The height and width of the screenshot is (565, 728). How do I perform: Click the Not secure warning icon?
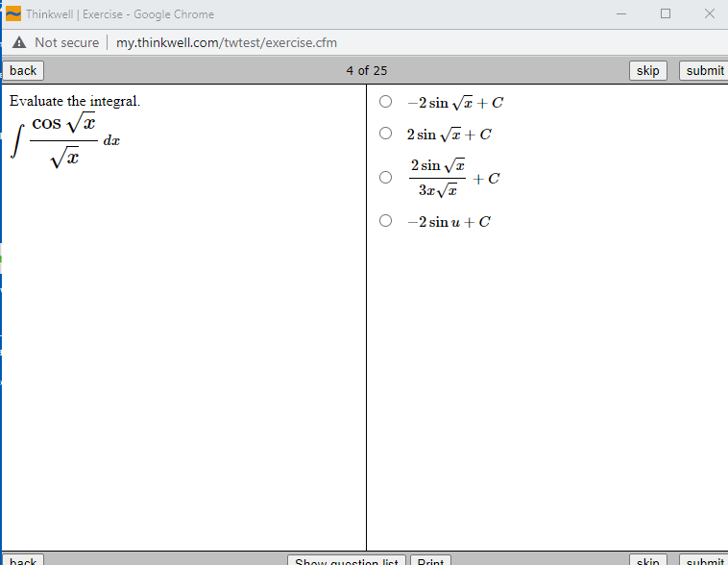coord(19,42)
